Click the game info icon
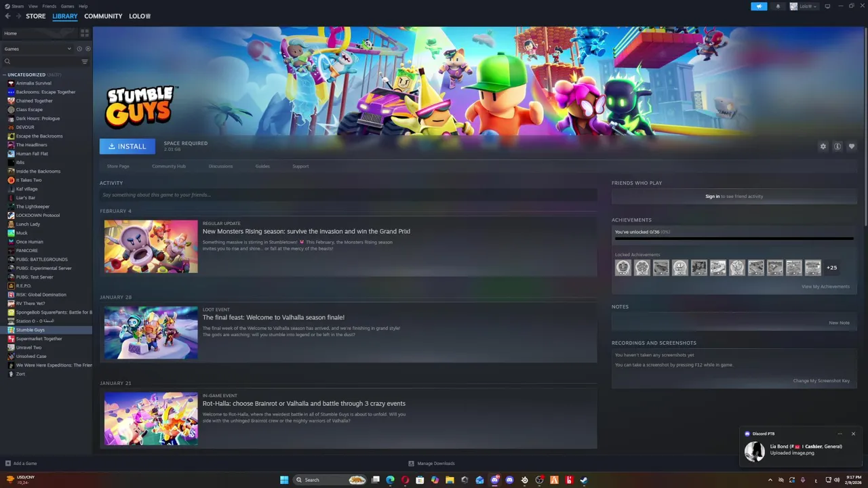 pyautogui.click(x=837, y=146)
